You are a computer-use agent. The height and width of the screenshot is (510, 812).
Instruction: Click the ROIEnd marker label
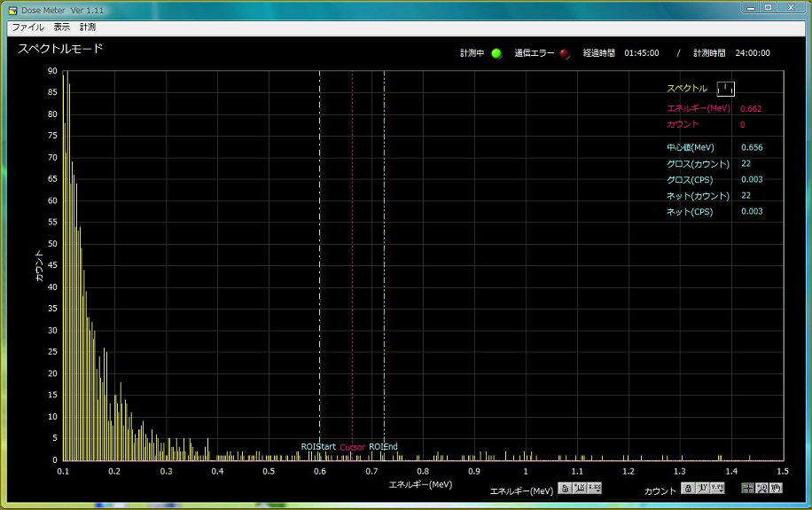(384, 447)
